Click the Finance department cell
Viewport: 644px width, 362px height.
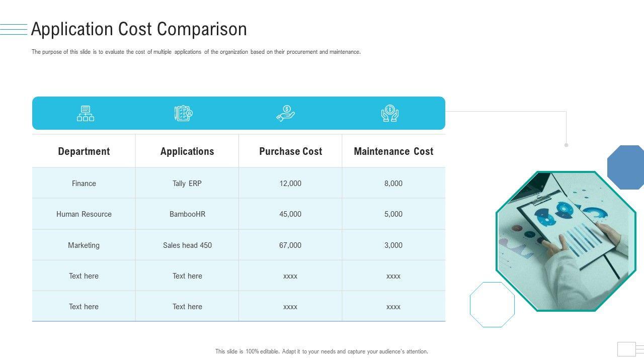[x=84, y=184]
